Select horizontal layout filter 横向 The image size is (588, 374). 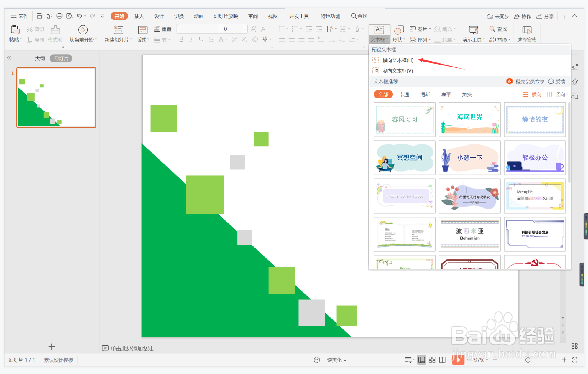pyautogui.click(x=532, y=94)
